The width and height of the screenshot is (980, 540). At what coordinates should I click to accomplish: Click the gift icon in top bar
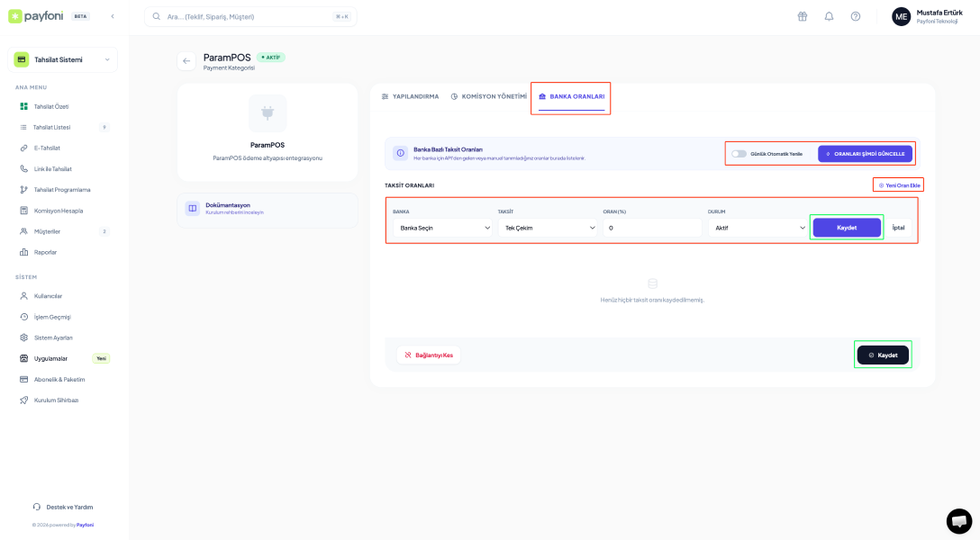[803, 16]
